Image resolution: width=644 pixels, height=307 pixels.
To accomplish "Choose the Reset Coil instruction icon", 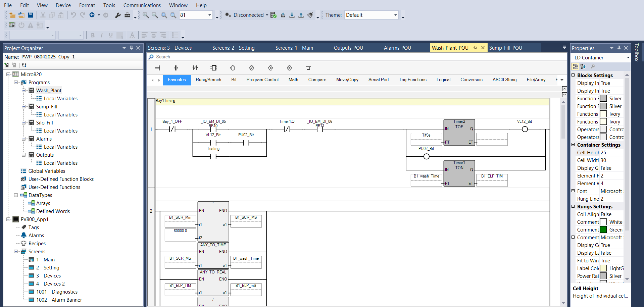I will click(289, 68).
